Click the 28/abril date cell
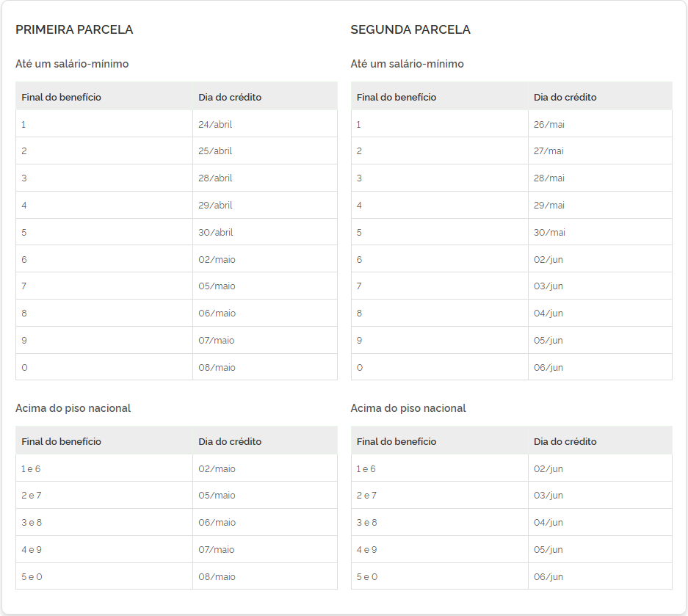The width and height of the screenshot is (688, 616). [x=215, y=178]
